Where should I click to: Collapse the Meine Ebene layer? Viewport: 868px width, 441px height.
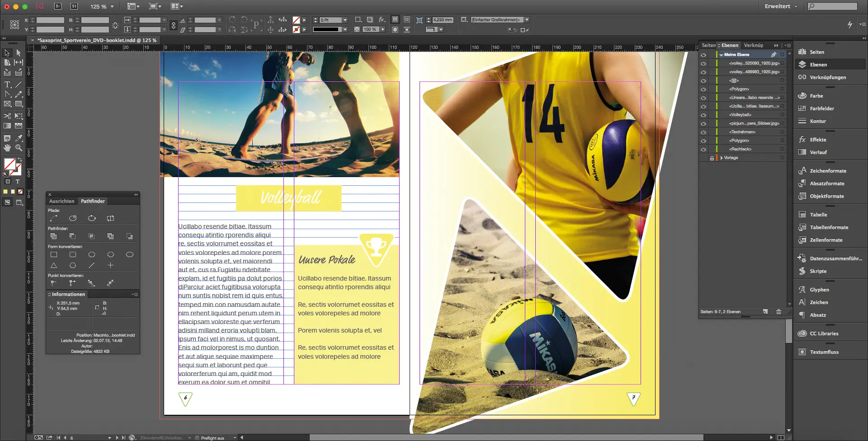click(x=721, y=55)
